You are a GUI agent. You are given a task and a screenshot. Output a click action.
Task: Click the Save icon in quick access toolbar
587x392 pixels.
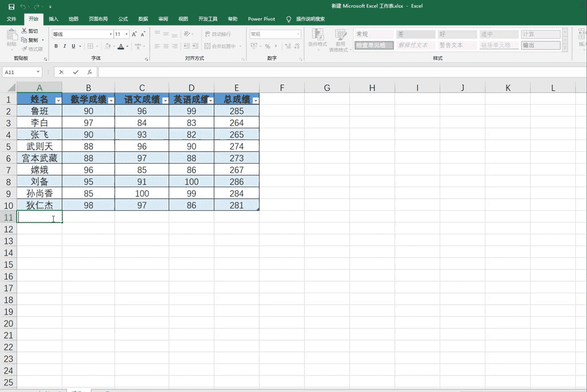[x=11, y=7]
